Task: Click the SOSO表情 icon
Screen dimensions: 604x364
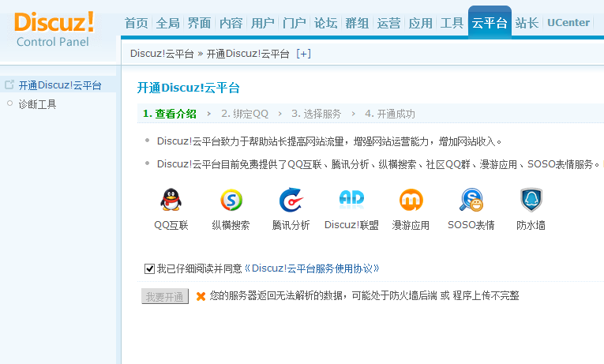Action: (x=471, y=200)
